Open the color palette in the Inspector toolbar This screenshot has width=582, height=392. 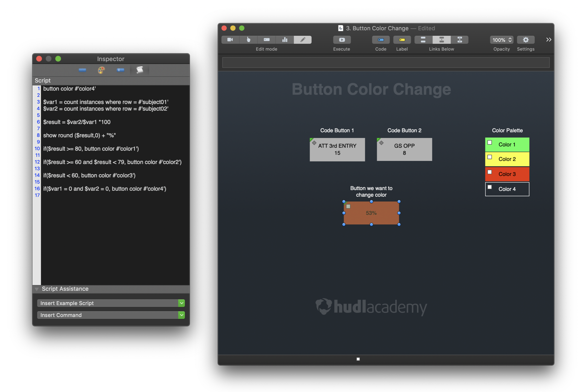pyautogui.click(x=101, y=70)
